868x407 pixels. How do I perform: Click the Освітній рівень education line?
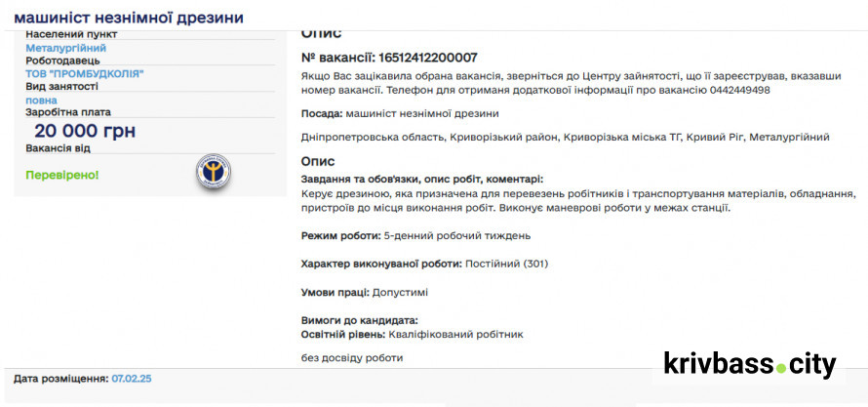pyautogui.click(x=413, y=334)
